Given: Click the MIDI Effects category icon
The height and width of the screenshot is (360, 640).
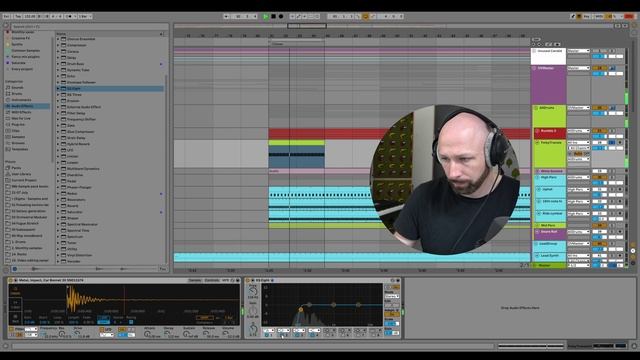Looking at the screenshot, I should tap(8, 112).
